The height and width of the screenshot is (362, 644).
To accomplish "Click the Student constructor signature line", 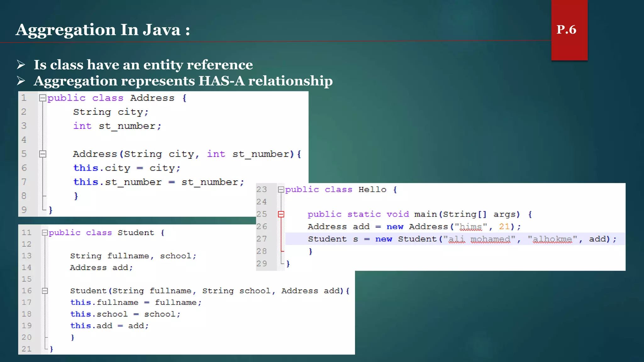I will tap(210, 291).
